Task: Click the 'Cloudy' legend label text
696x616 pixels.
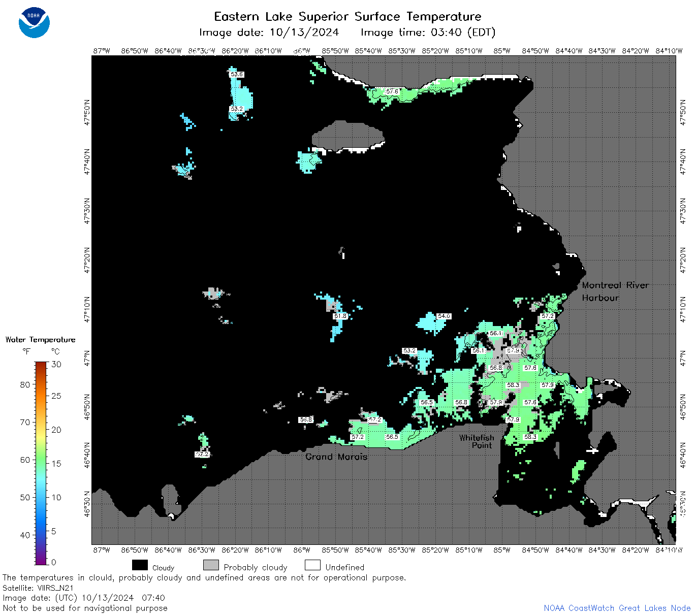Action: 163,568
